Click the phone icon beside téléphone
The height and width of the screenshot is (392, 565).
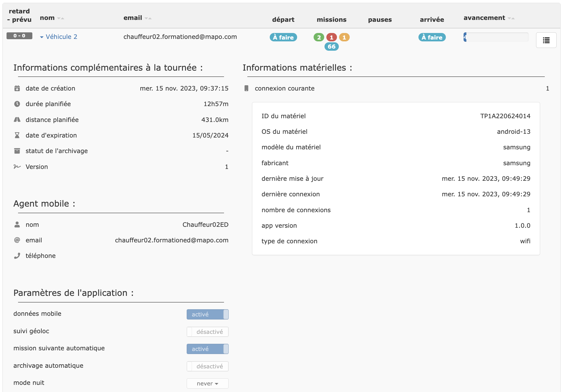click(17, 255)
